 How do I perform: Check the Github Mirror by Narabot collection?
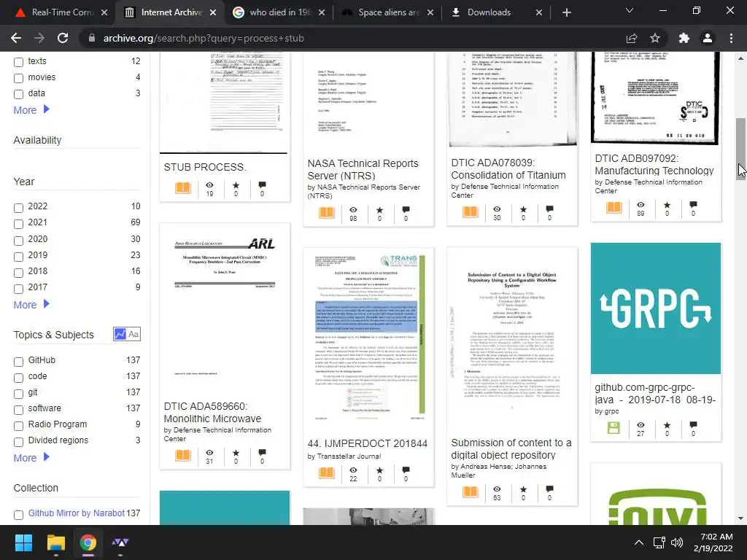pyautogui.click(x=18, y=515)
